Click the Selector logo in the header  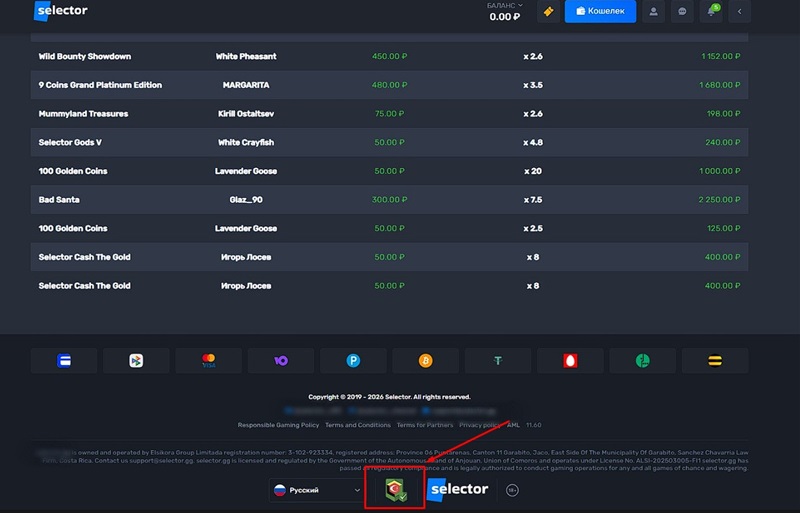coord(61,12)
